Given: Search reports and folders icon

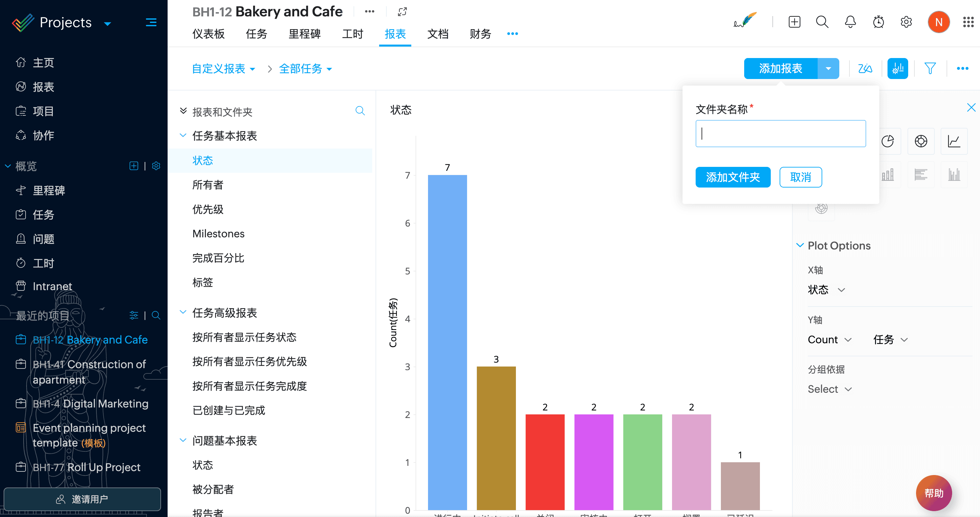Looking at the screenshot, I should [x=360, y=110].
